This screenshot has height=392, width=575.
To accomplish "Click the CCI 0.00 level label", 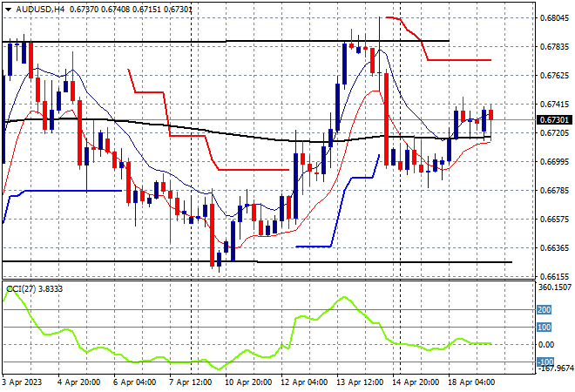I will [546, 345].
